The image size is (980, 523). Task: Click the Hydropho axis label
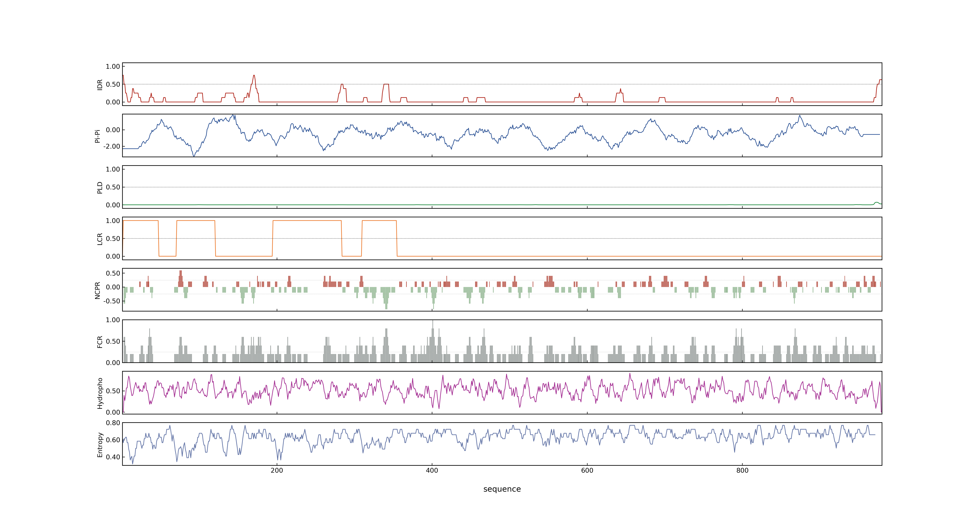[x=100, y=393]
